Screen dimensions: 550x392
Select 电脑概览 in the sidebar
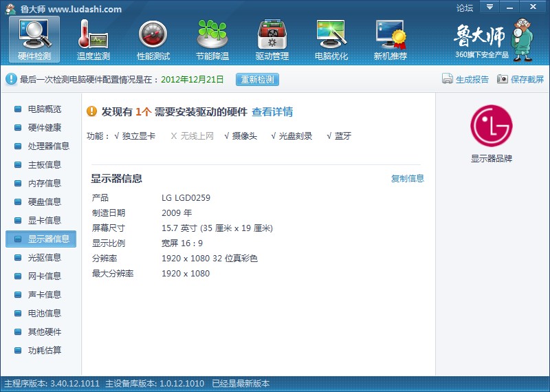click(44, 109)
